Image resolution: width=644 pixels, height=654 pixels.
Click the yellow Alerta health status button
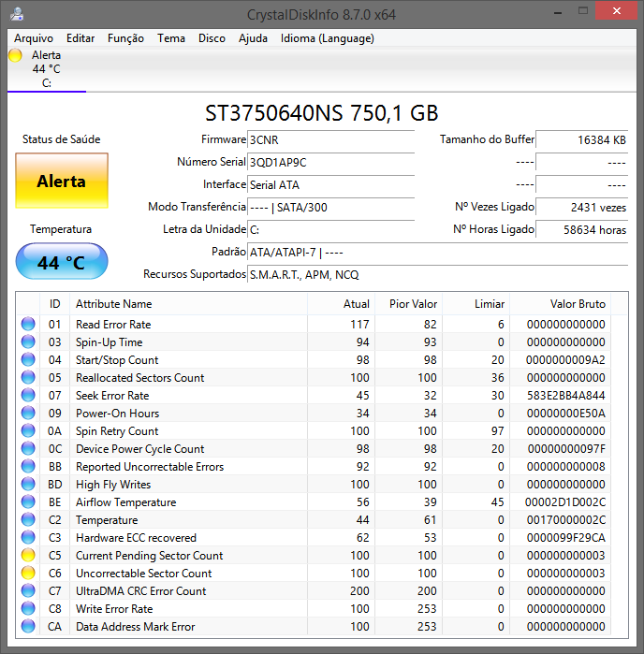coord(62,181)
